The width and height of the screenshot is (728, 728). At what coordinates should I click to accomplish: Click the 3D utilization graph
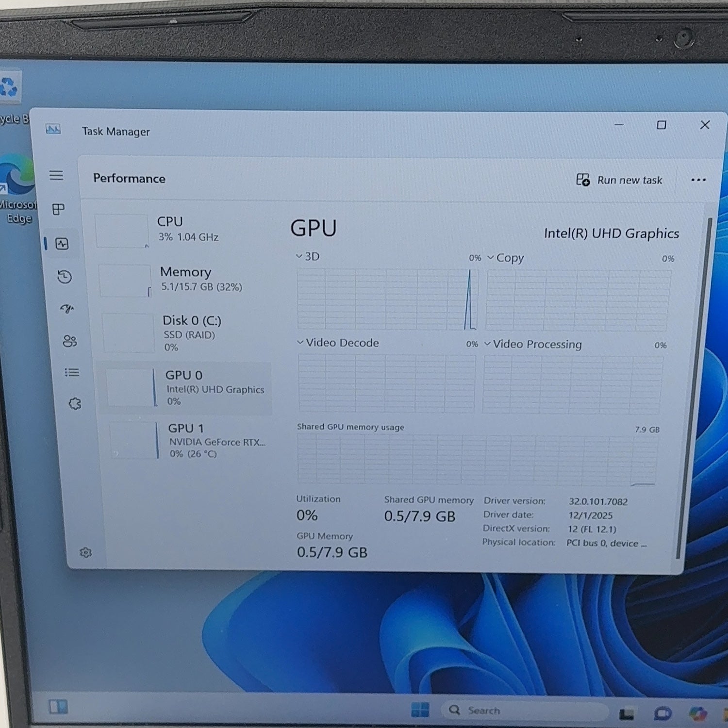[387, 299]
